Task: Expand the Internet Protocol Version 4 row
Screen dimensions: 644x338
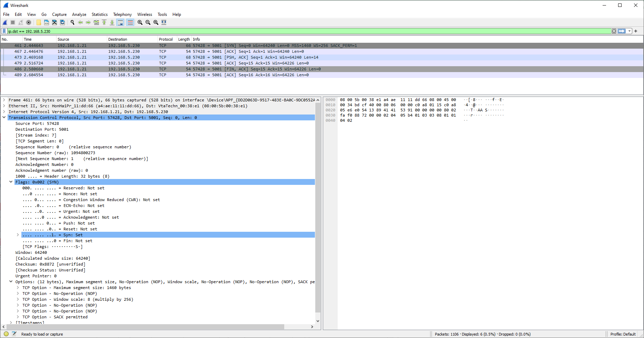Action: (x=4, y=112)
